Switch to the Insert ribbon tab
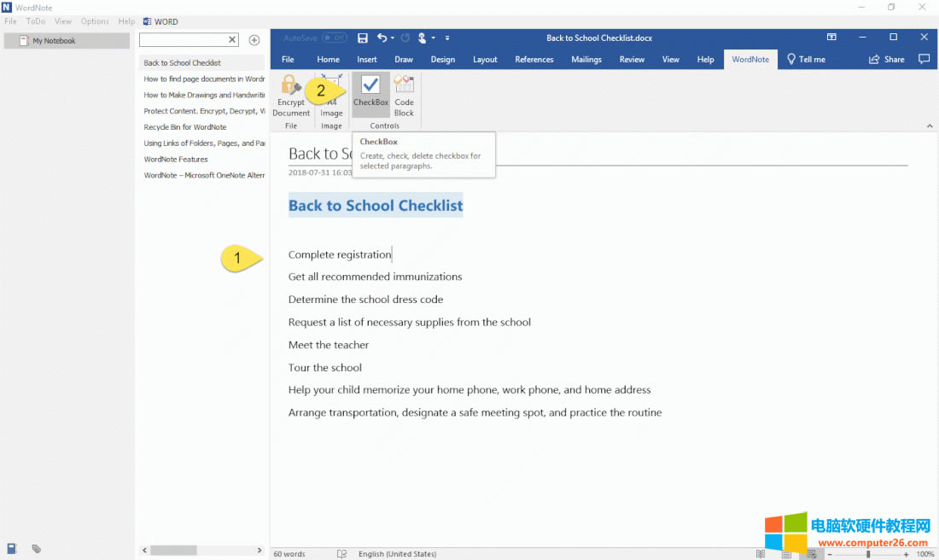This screenshot has width=939, height=560. click(367, 60)
